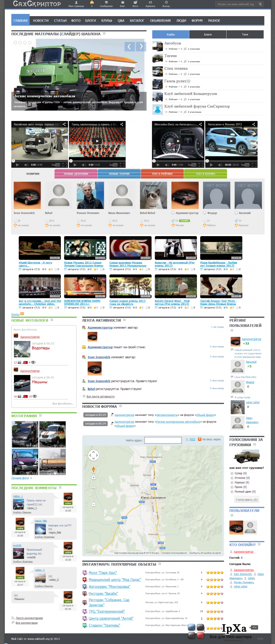Select the Хорошо poll option
This screenshot has height=644, width=275.
pyautogui.click(x=232, y=483)
